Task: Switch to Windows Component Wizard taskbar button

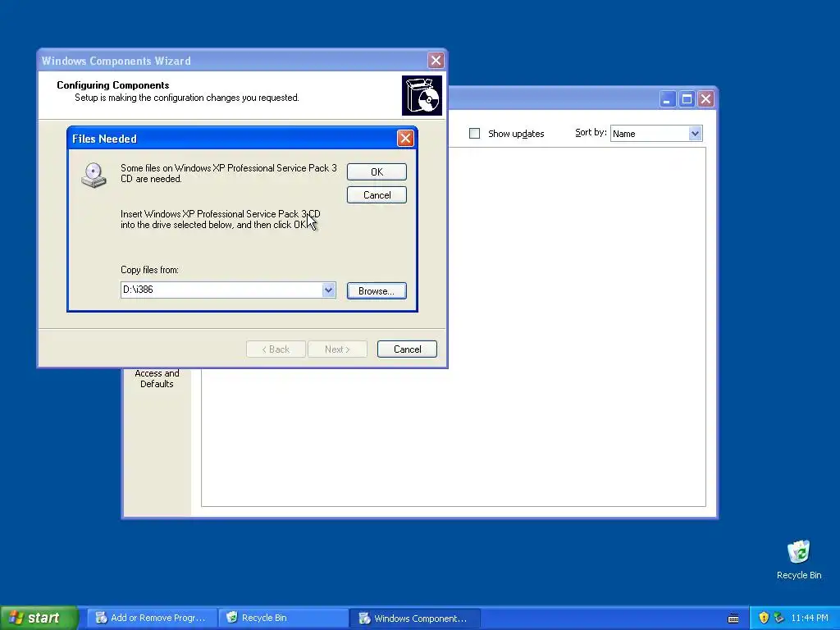Action: click(414, 619)
